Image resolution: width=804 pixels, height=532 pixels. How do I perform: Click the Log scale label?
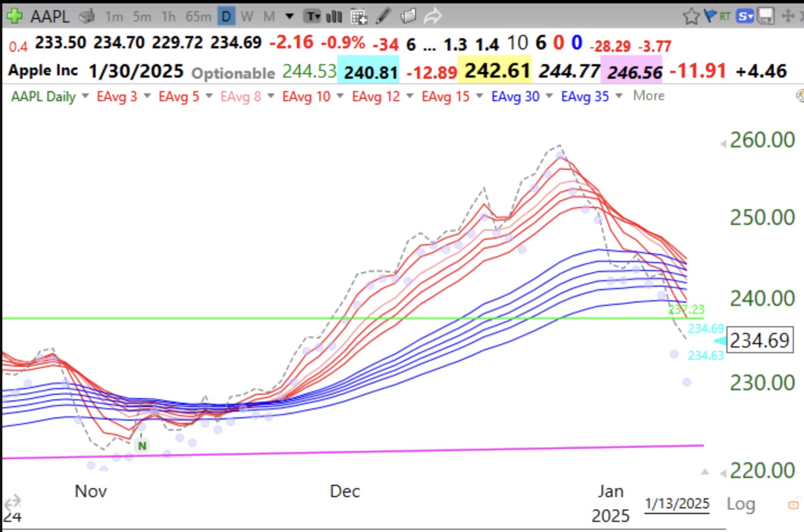click(741, 503)
